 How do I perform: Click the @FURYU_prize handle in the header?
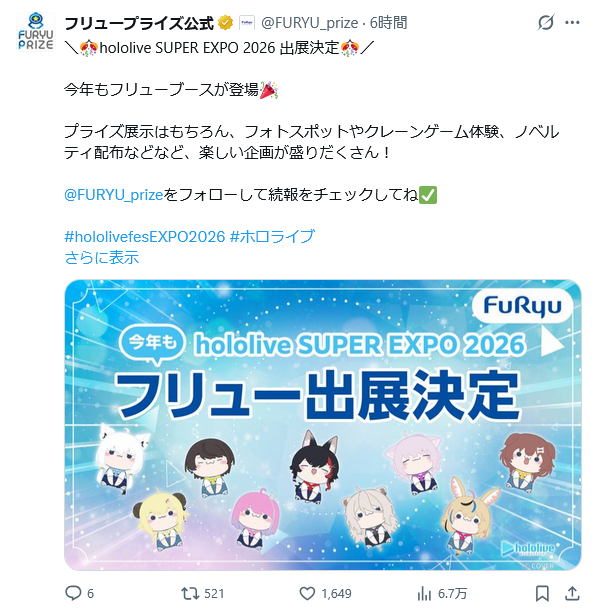pyautogui.click(x=309, y=23)
